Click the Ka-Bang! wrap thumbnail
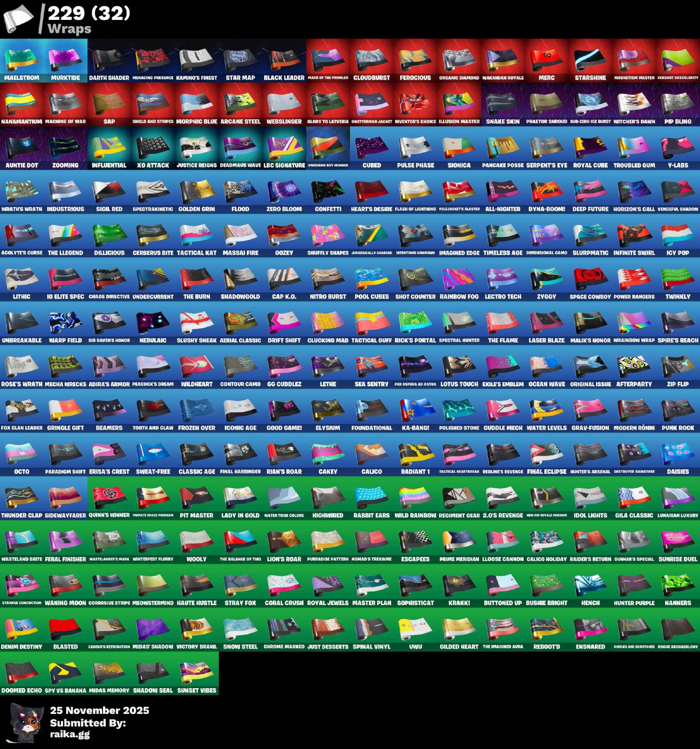The image size is (700, 749). click(x=415, y=411)
